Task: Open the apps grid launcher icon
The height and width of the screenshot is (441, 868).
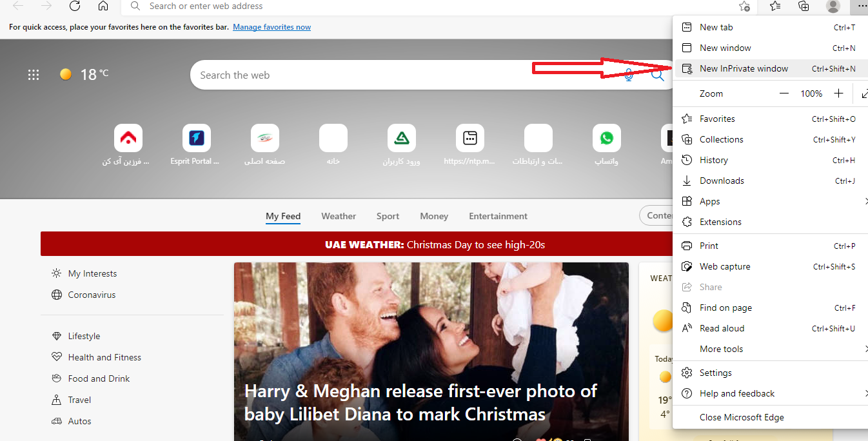Action: [x=34, y=75]
